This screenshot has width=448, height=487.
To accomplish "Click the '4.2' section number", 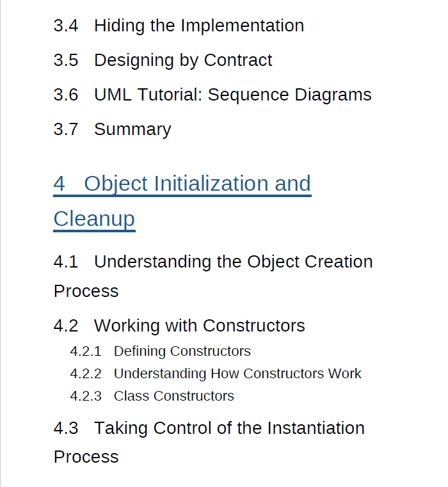I will [x=66, y=326].
